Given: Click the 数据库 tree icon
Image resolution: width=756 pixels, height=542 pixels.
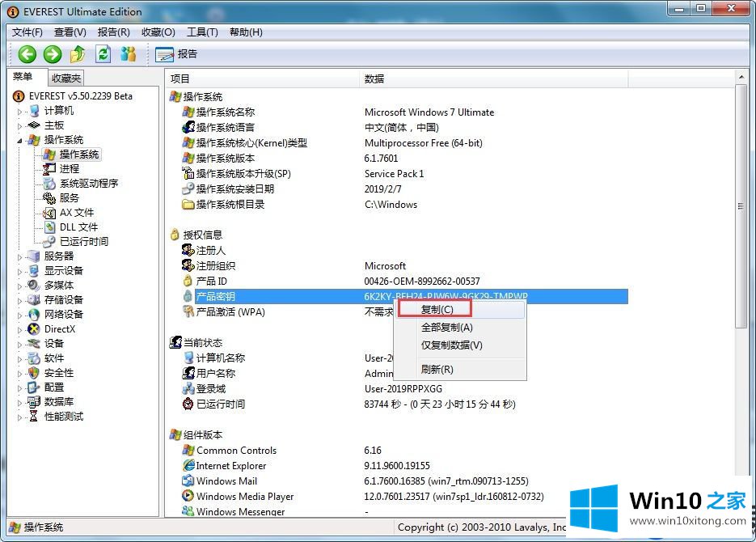Looking at the screenshot, I should point(34,402).
